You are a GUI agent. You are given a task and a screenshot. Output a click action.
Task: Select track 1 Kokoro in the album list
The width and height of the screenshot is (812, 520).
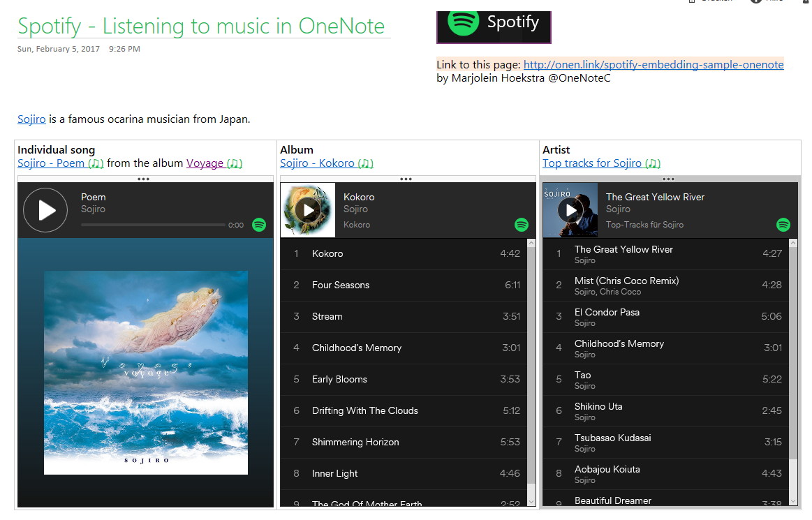point(404,254)
